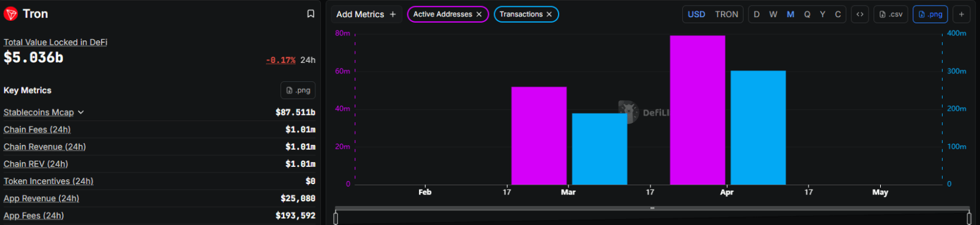Click the right range slider handle

[x=968, y=218]
